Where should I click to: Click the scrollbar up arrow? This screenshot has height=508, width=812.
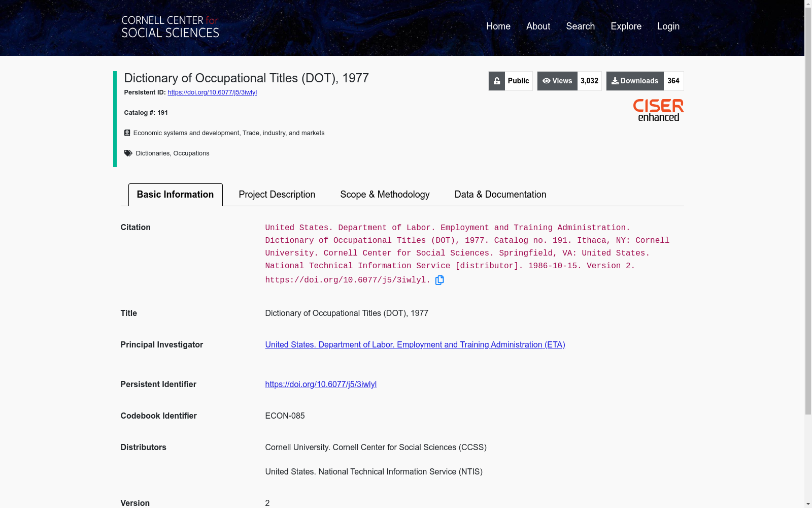(x=808, y=4)
